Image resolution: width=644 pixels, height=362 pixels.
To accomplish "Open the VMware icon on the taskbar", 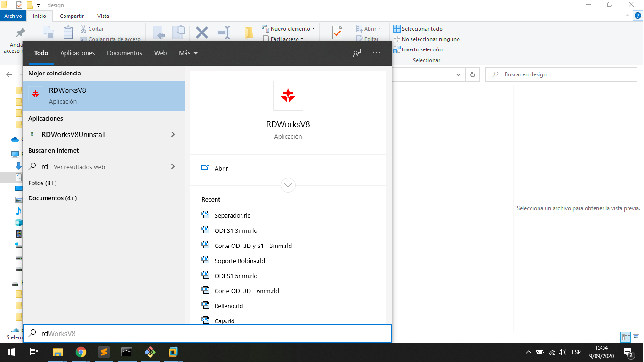I will 173,352.
